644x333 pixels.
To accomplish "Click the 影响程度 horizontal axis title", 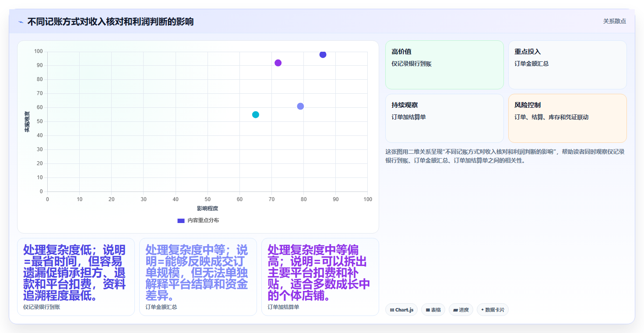I will (x=208, y=208).
